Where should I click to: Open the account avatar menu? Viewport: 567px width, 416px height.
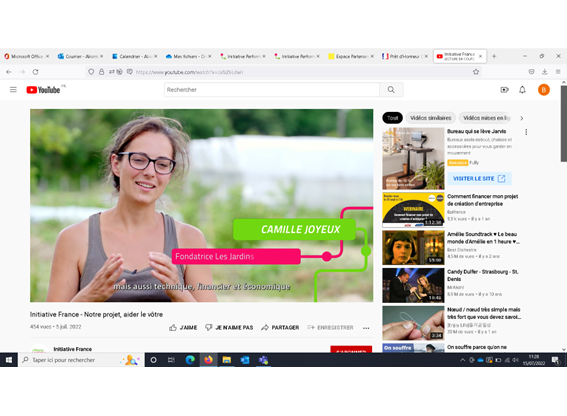coord(544,90)
